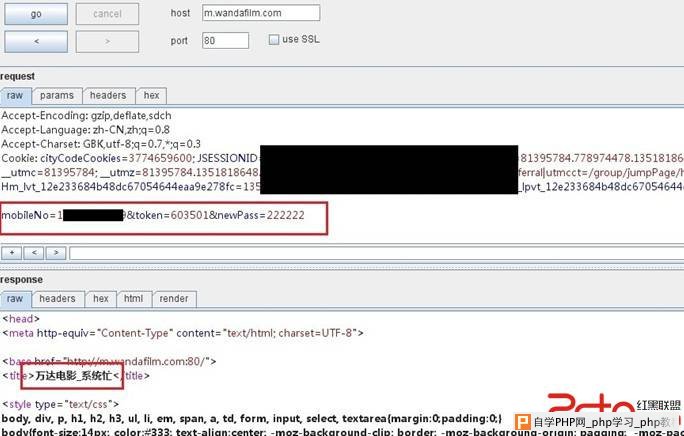
Task: Click the mobileNo request body line
Action: click(153, 215)
